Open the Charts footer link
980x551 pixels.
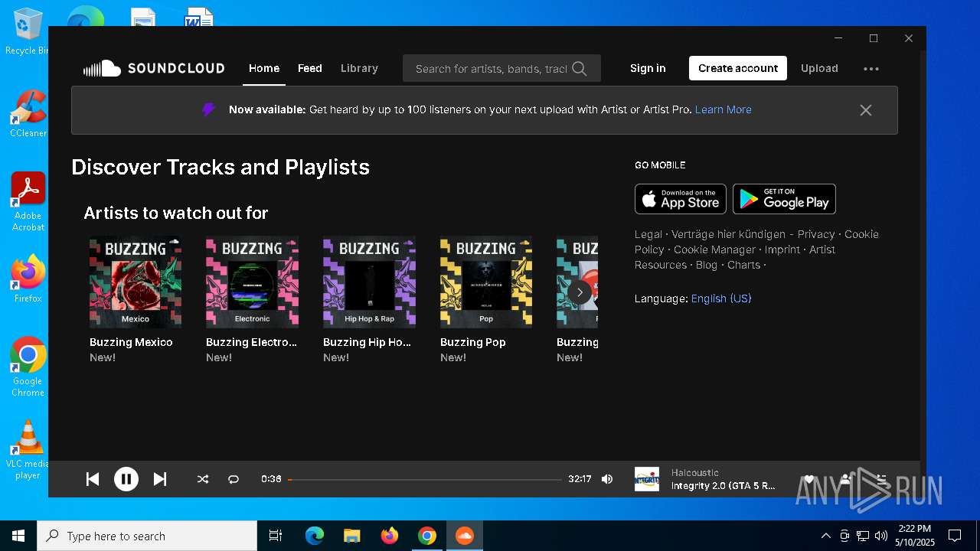click(x=744, y=265)
